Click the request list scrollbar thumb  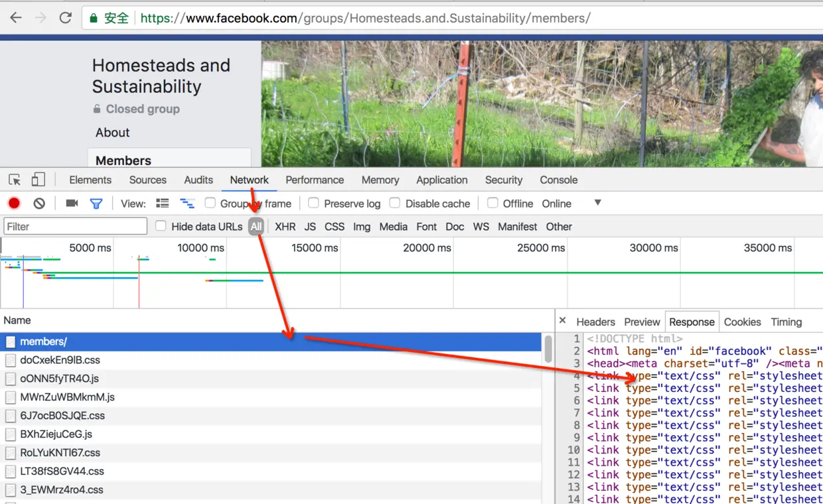pyautogui.click(x=548, y=348)
